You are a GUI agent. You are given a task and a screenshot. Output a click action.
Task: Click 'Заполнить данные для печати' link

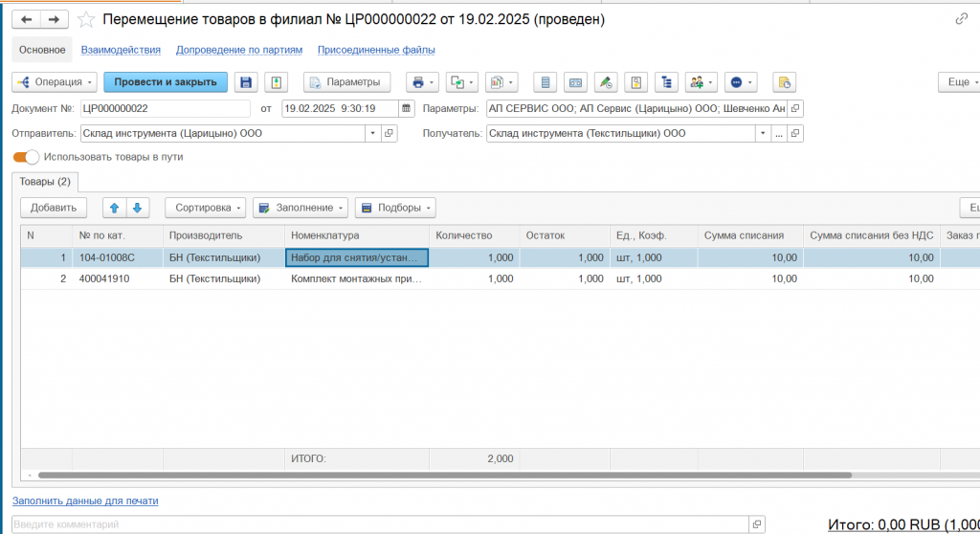tap(85, 501)
